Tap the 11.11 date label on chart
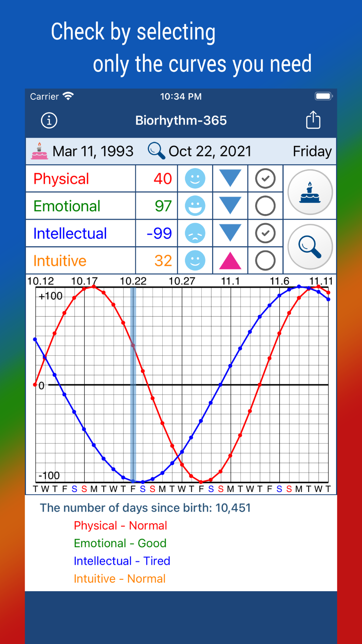This screenshot has width=362, height=644. click(321, 281)
